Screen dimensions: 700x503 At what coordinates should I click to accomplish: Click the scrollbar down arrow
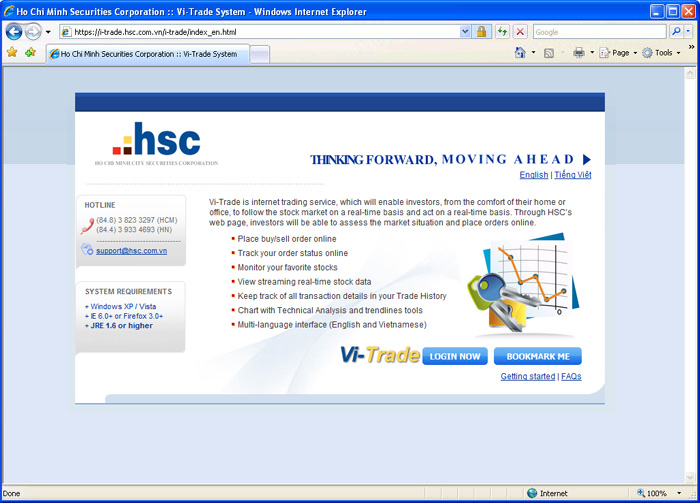click(x=690, y=478)
